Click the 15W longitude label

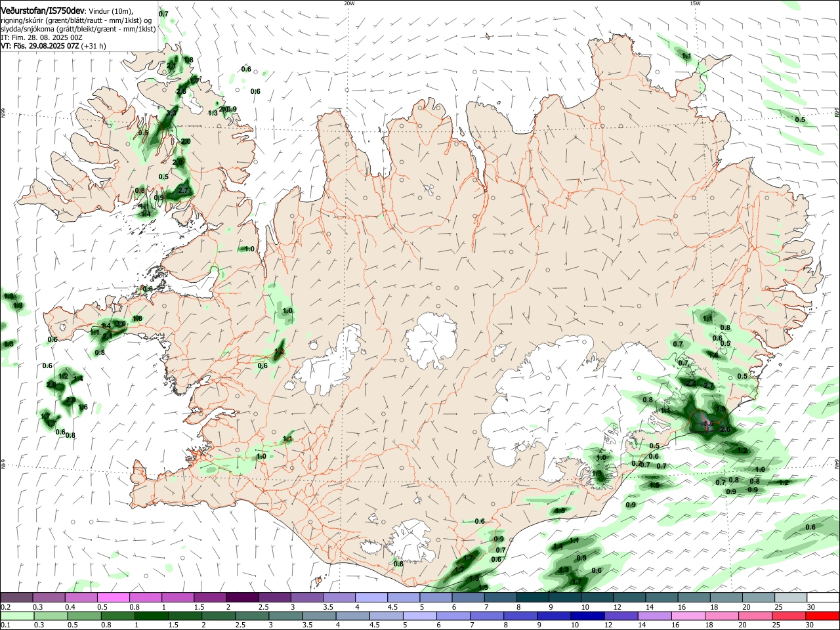tap(695, 3)
